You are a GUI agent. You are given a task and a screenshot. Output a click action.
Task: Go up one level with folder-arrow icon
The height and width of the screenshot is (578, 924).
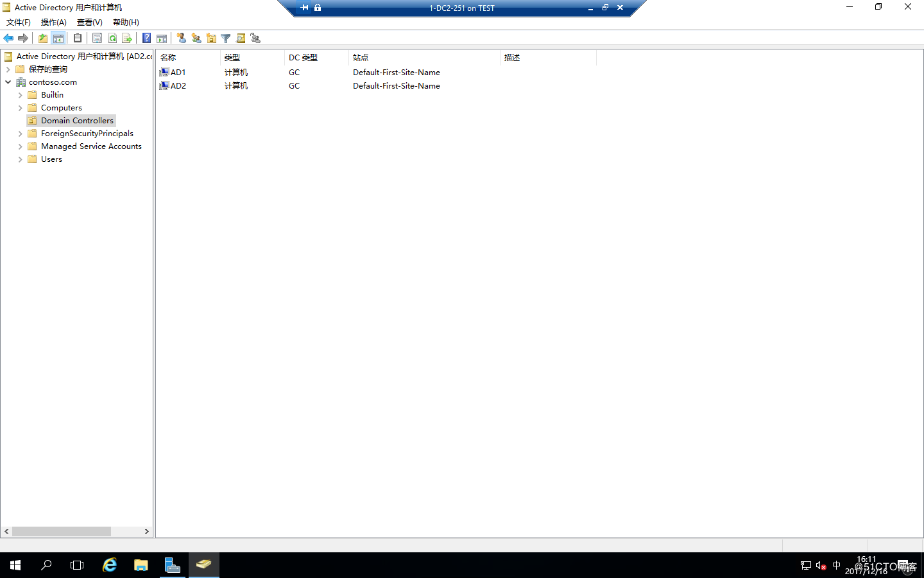[x=43, y=39]
